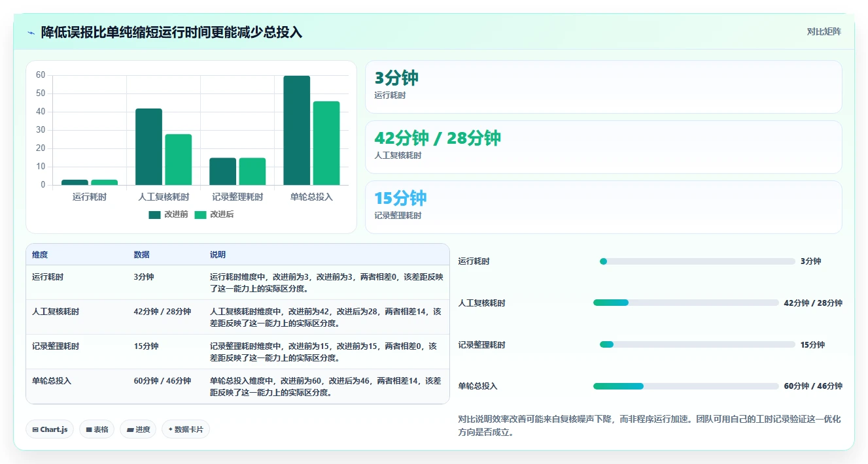Click the page title 降低误报比单纯缩短运行时间
868x464 pixels.
(x=171, y=32)
